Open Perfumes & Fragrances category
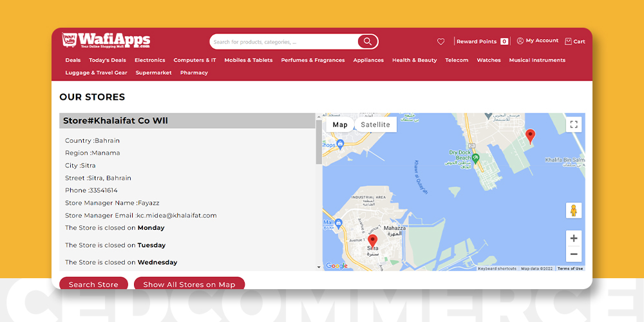This screenshot has width=644, height=322. coord(313,60)
